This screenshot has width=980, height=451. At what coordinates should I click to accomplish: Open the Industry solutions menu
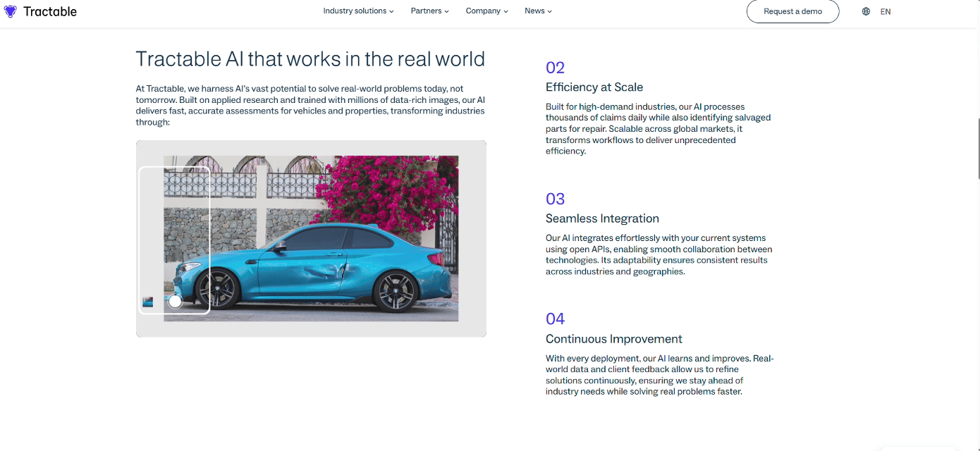coord(355,11)
